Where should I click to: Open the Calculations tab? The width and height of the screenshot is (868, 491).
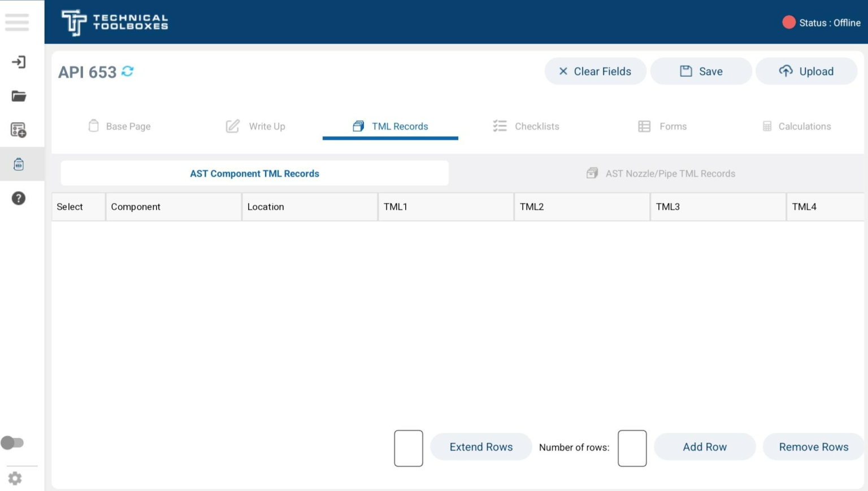coord(804,126)
